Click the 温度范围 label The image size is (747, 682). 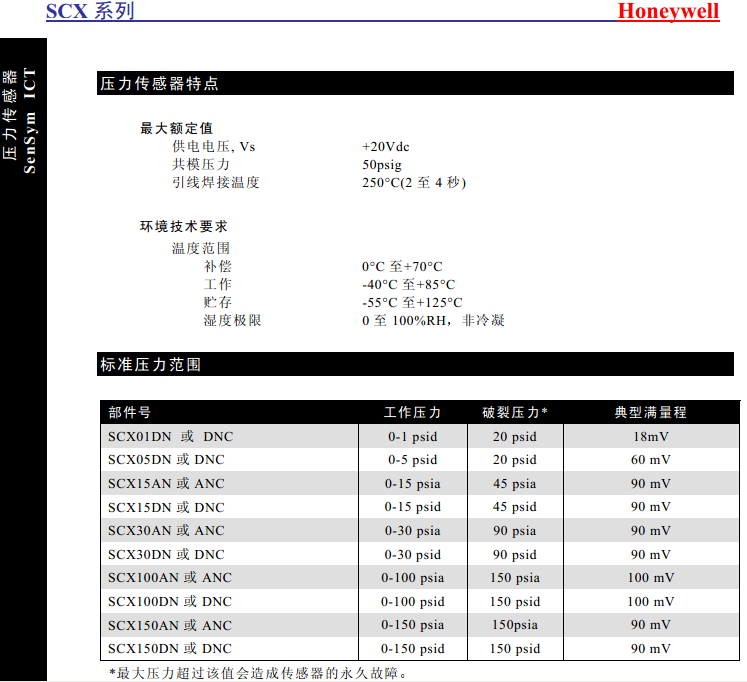(x=201, y=248)
